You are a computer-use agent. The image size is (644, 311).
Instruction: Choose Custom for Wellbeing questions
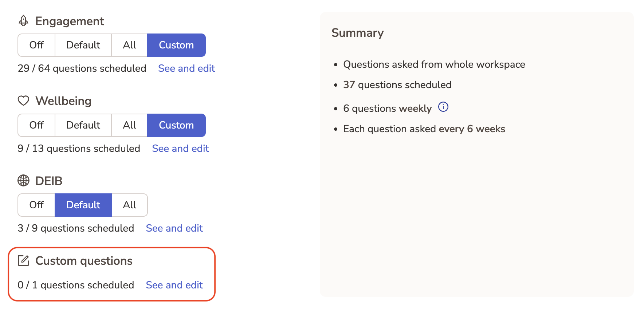pos(176,125)
